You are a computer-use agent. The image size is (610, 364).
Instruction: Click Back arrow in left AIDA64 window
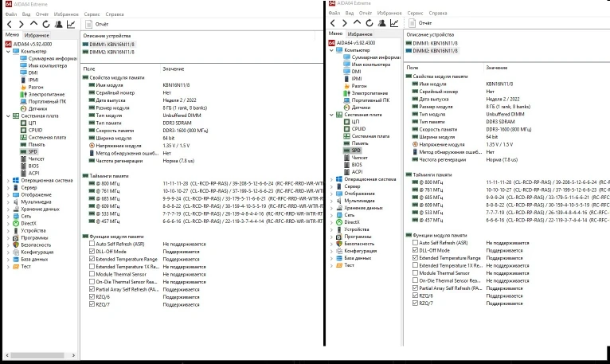tap(10, 24)
